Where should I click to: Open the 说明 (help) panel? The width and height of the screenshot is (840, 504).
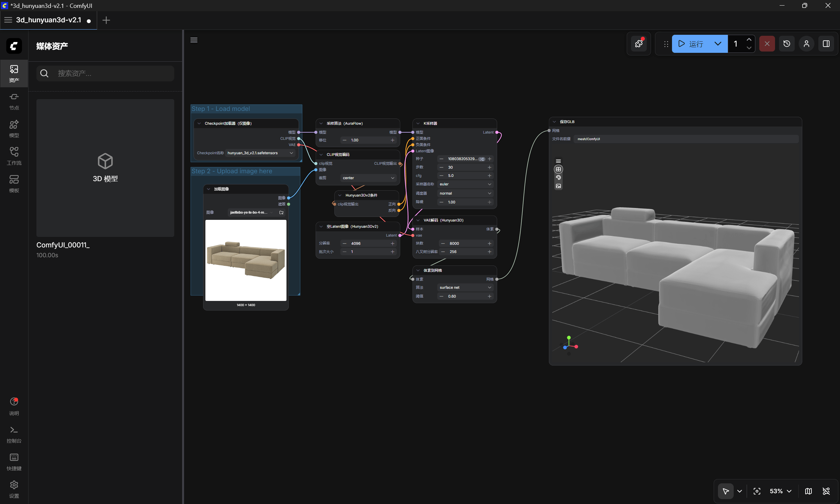14,407
